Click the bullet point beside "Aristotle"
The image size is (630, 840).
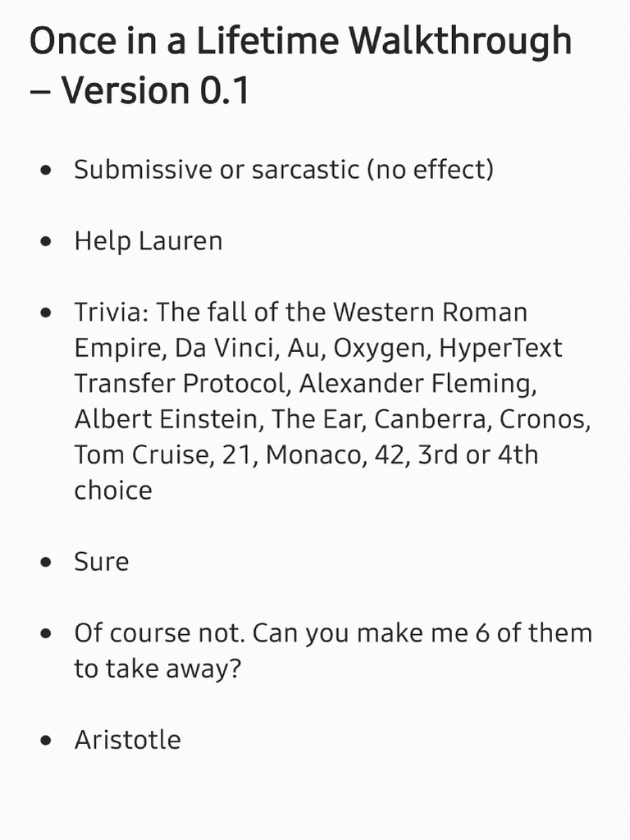(51, 741)
